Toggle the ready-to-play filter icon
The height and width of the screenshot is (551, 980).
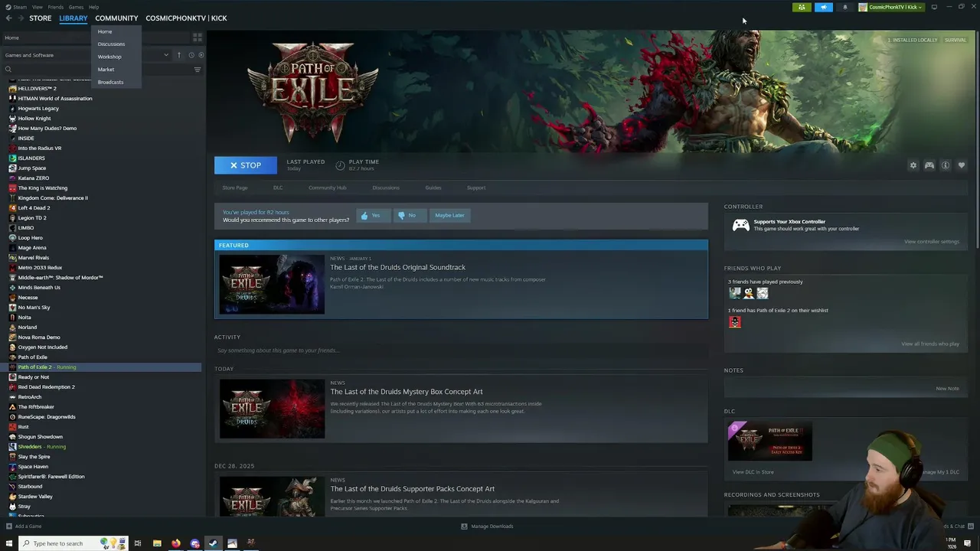201,55
